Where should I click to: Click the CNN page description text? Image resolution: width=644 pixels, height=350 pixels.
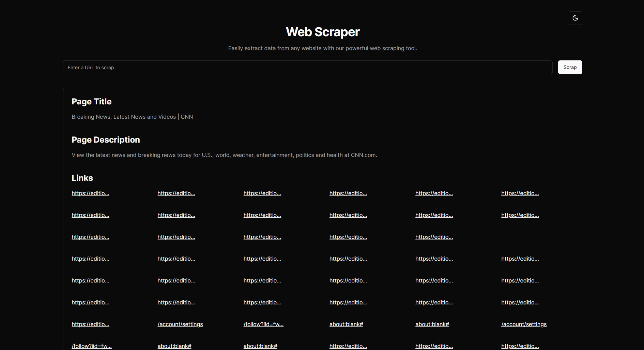tap(224, 155)
